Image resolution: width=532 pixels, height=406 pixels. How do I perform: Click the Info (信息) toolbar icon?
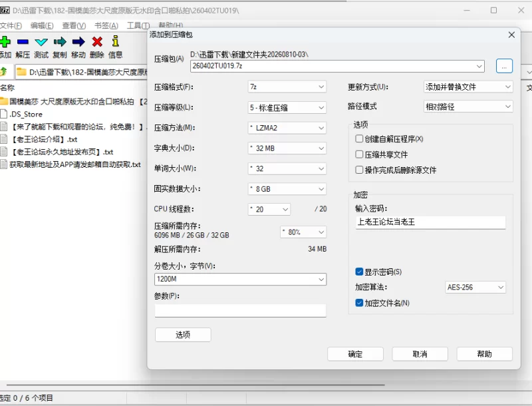click(x=115, y=41)
